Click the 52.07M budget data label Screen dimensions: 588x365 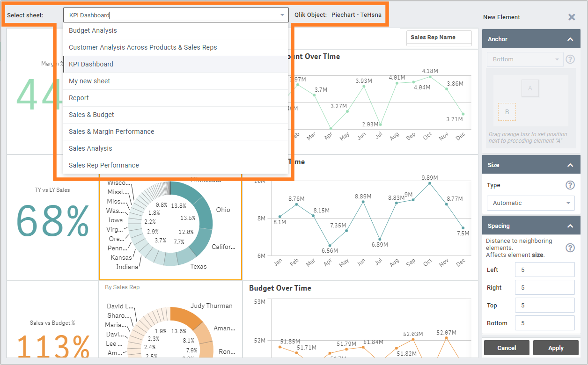point(446,333)
